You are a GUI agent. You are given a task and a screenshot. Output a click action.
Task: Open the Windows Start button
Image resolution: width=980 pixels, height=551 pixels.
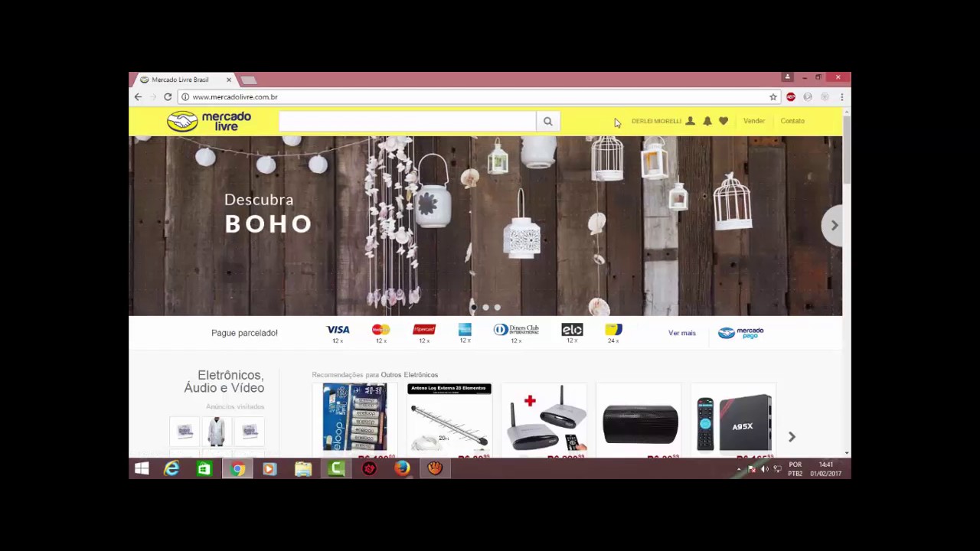click(142, 468)
